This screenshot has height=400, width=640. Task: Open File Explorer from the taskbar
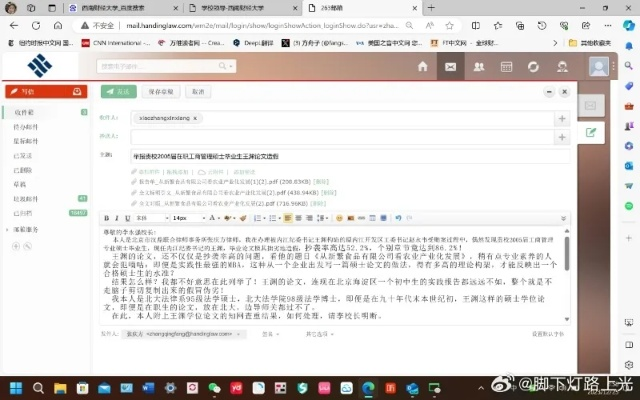[x=60, y=388]
